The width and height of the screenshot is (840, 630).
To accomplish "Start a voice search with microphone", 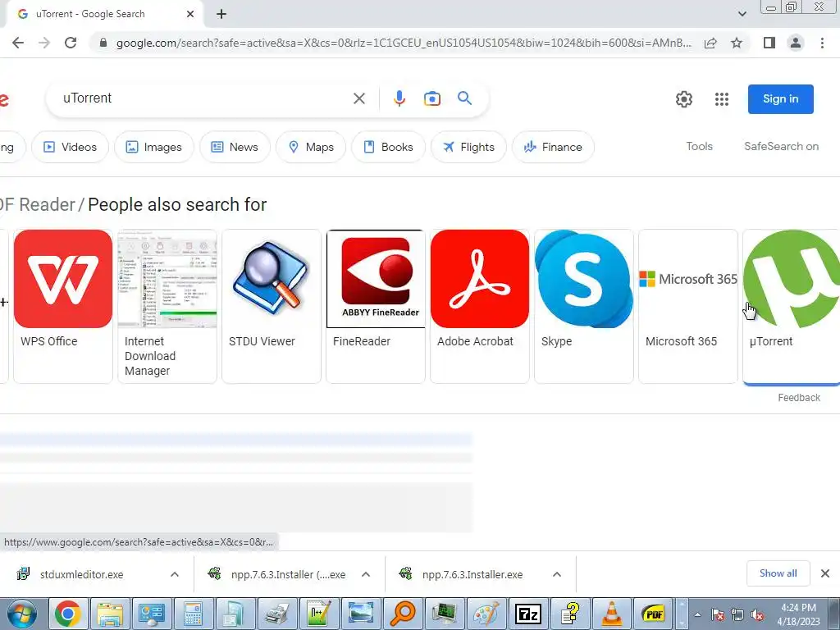I will point(399,98).
